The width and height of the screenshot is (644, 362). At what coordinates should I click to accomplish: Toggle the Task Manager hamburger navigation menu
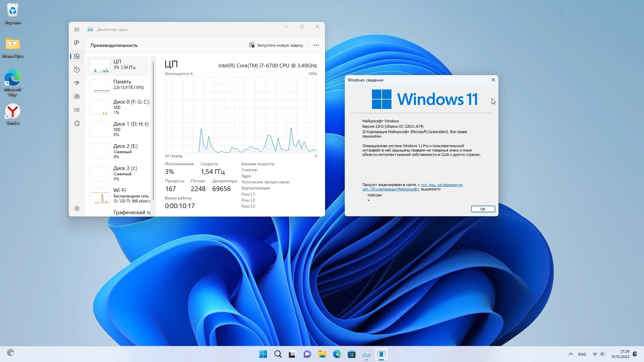point(77,29)
